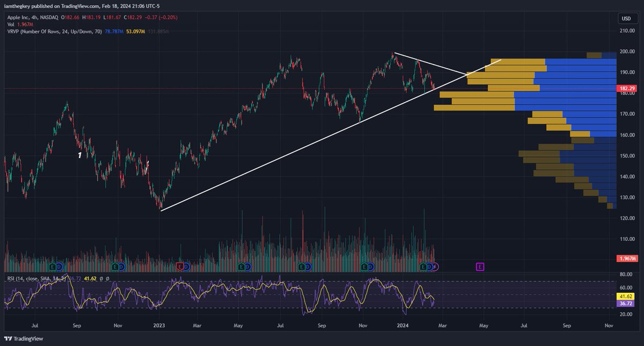Open the May 2023 dividend D marker
Image resolution: width=644 pixels, height=346 pixels.
pyautogui.click(x=248, y=266)
